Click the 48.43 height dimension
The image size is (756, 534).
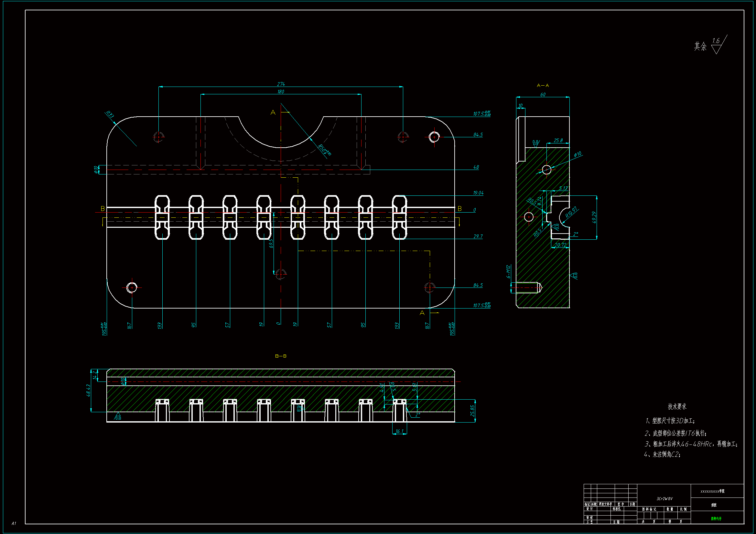(88, 390)
